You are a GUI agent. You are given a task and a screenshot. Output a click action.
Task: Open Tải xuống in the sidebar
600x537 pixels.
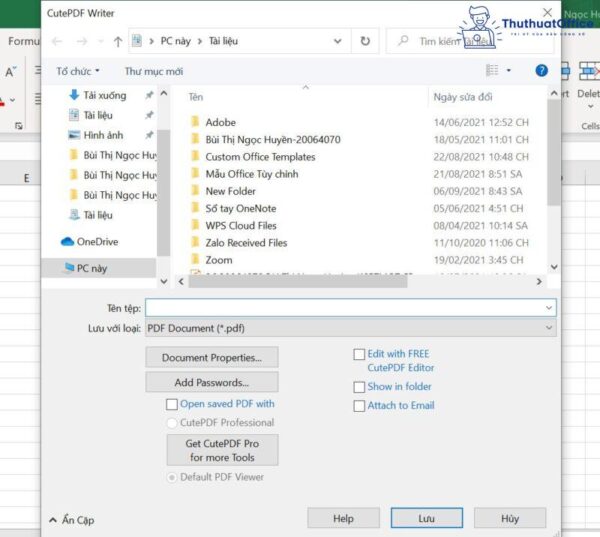(104, 95)
